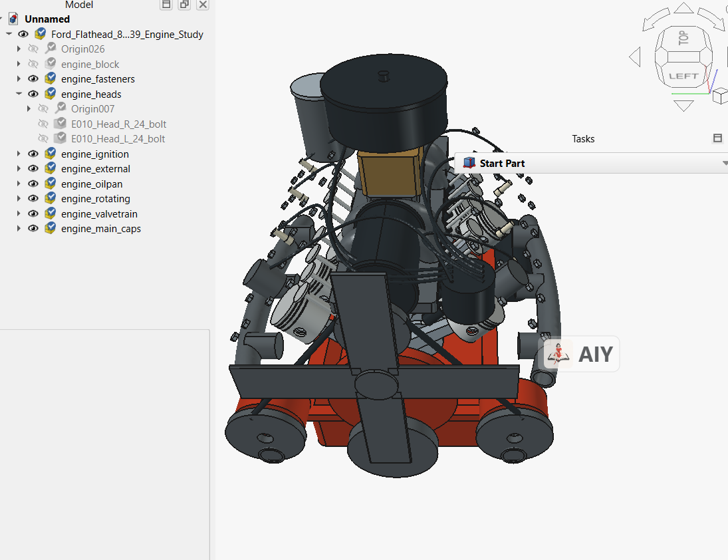The width and height of the screenshot is (728, 560).
Task: Click the TOP face of navigation cube
Action: (x=683, y=38)
